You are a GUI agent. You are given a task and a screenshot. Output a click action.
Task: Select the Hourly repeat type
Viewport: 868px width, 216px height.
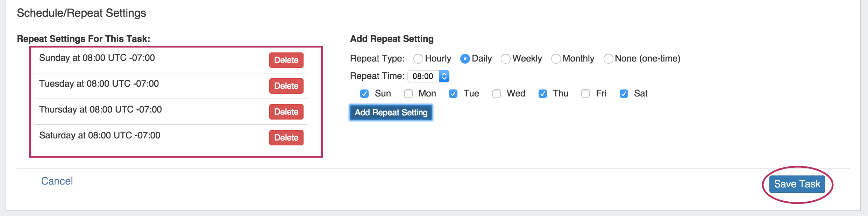tap(418, 59)
